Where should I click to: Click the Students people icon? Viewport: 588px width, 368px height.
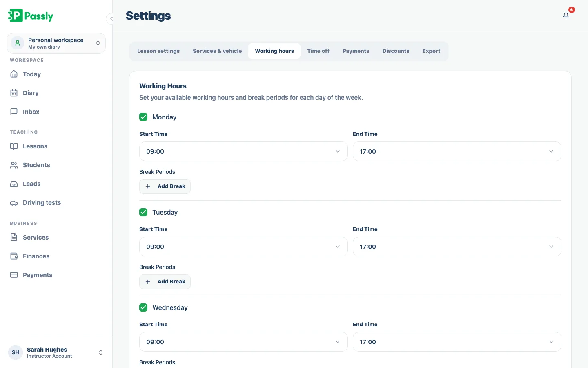click(14, 165)
